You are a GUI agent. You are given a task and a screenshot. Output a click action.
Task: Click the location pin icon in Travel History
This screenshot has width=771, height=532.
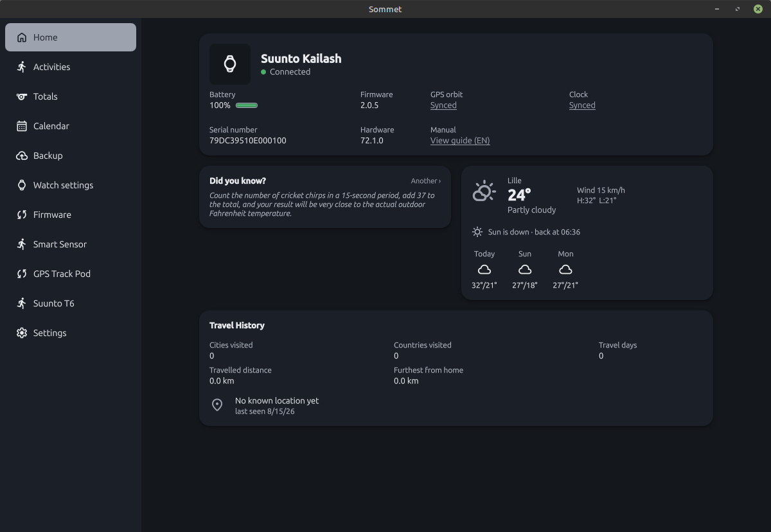217,405
